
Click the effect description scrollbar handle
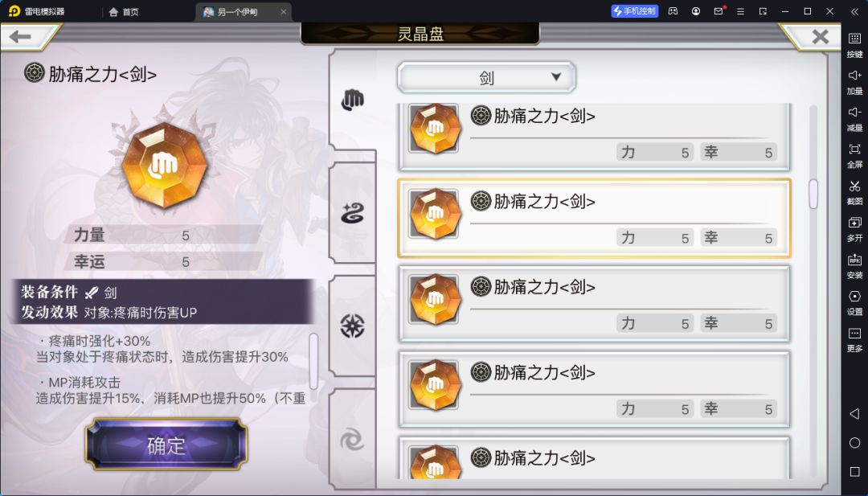313,361
